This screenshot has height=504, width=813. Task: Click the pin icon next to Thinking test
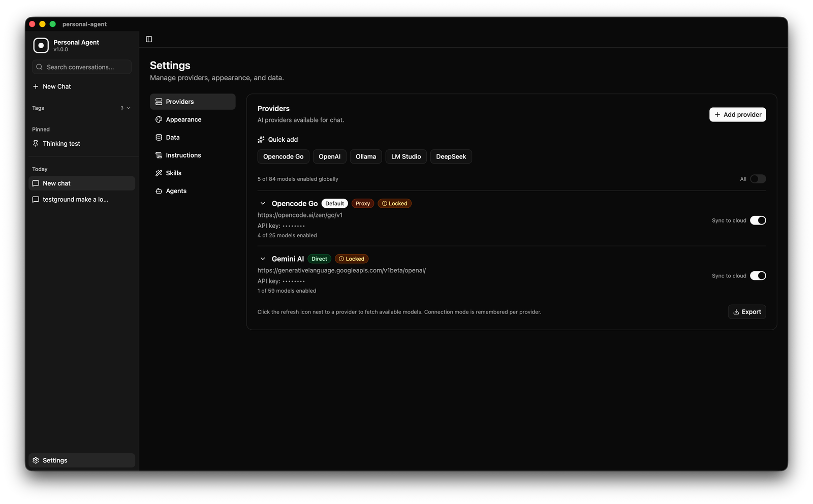point(36,144)
